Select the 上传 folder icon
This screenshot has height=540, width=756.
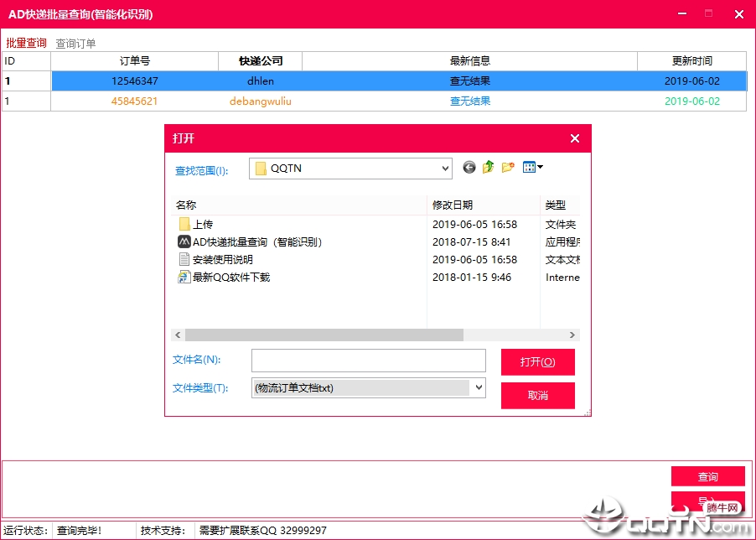[x=184, y=224]
